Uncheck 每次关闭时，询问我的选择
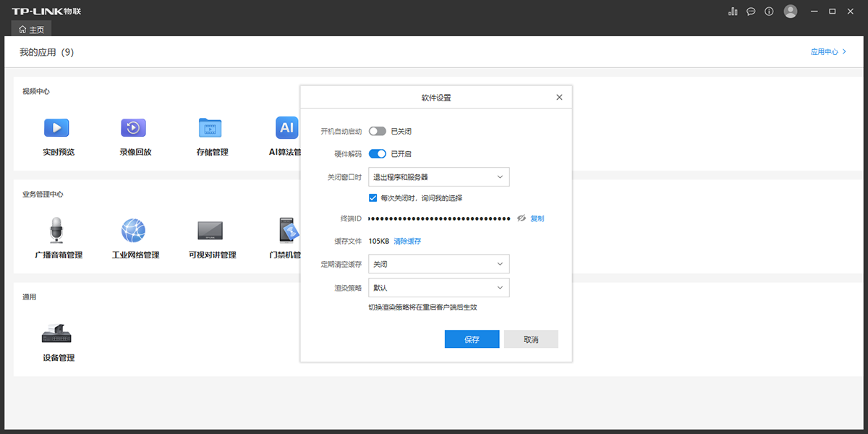 click(x=373, y=197)
